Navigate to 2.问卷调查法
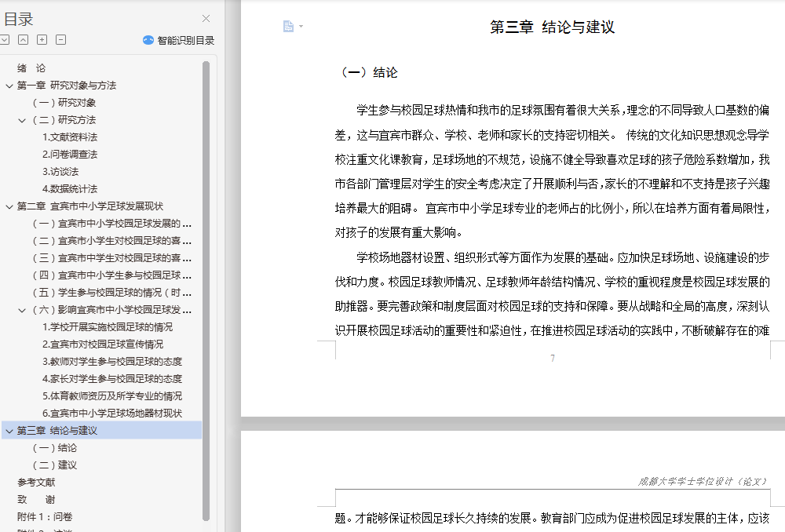Image resolution: width=785 pixels, height=532 pixels. pyautogui.click(x=70, y=154)
